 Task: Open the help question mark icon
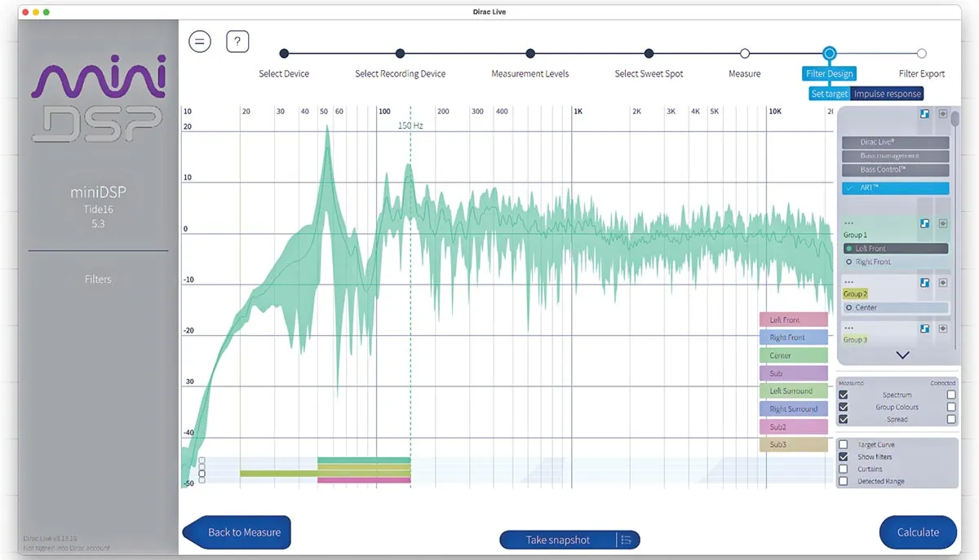coord(237,41)
